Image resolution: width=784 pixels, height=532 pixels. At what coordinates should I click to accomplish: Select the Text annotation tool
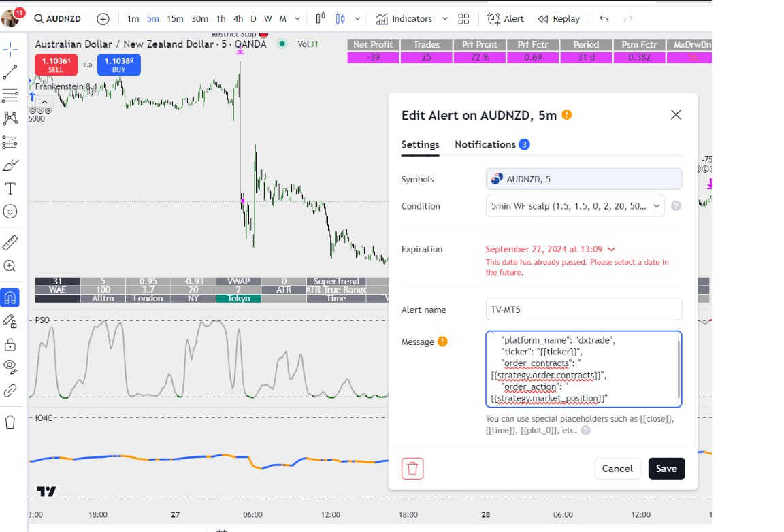point(10,188)
